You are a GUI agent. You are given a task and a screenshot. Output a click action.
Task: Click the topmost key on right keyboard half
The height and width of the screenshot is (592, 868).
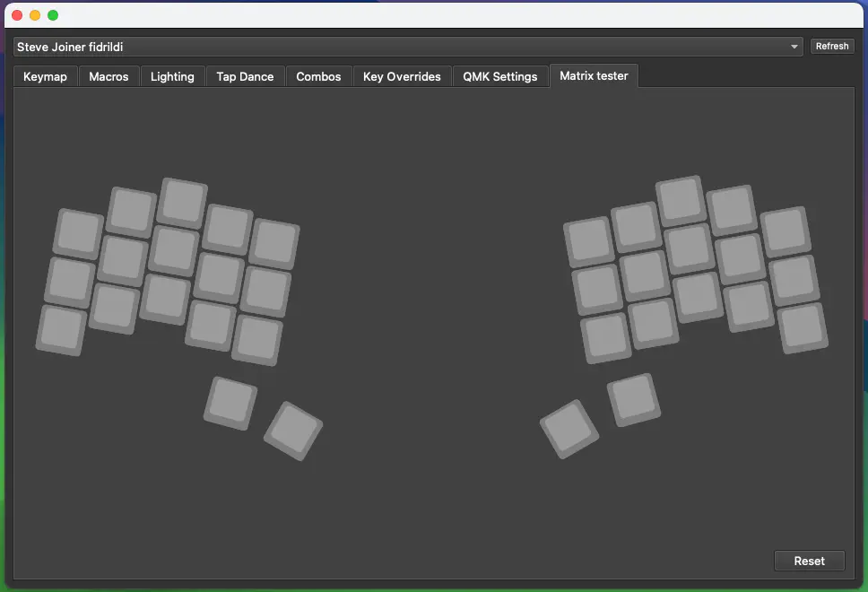pos(680,199)
